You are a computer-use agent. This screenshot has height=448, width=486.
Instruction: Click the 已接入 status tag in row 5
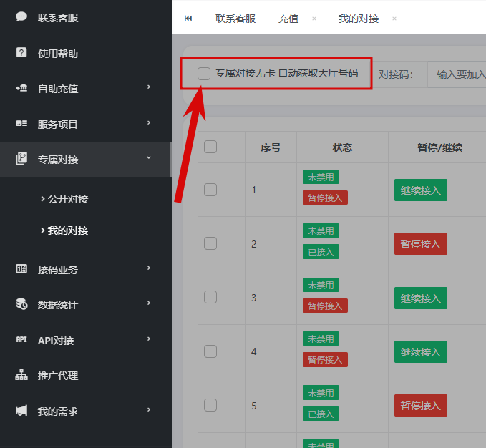[321, 414]
